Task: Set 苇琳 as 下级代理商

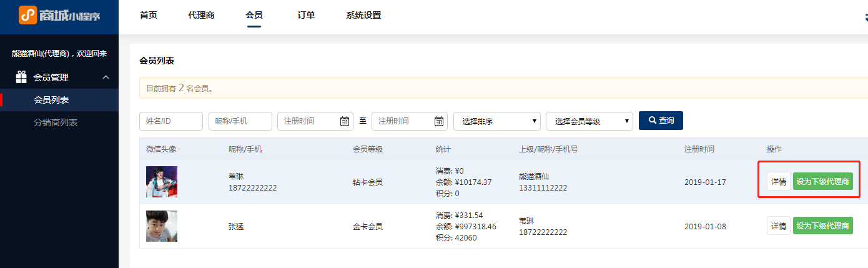Action: [x=823, y=182]
